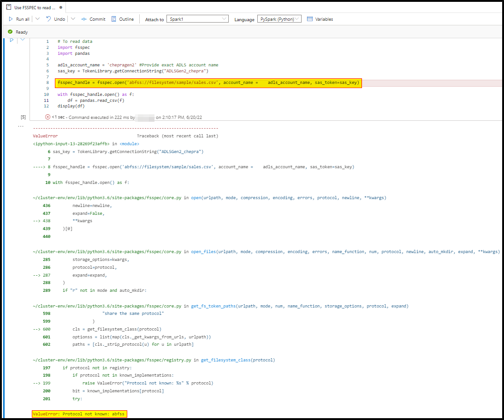Image resolution: width=504 pixels, height=420 pixels.
Task: Open the Attach to Spark1 dropdown
Action: tap(197, 19)
